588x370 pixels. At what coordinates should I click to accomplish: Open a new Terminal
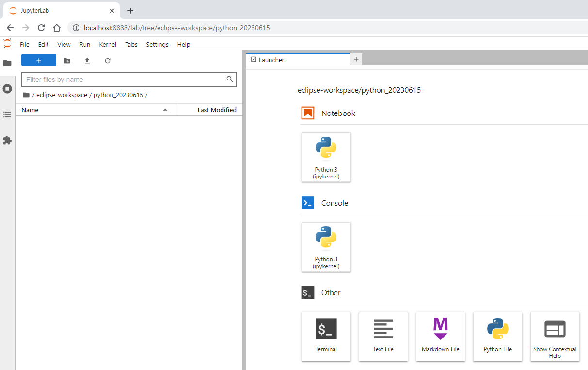click(326, 337)
